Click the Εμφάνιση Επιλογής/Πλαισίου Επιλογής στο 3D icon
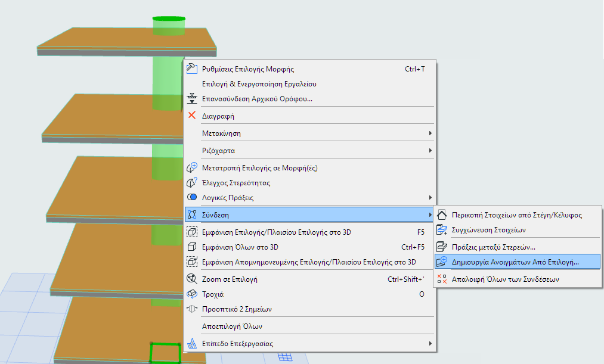The height and width of the screenshot is (364, 604). [x=192, y=232]
